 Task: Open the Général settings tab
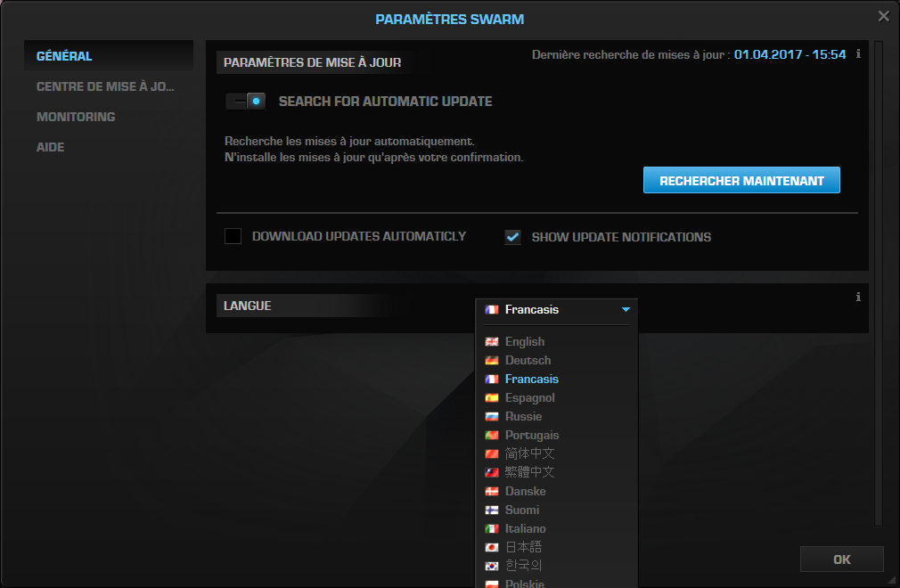coord(64,56)
